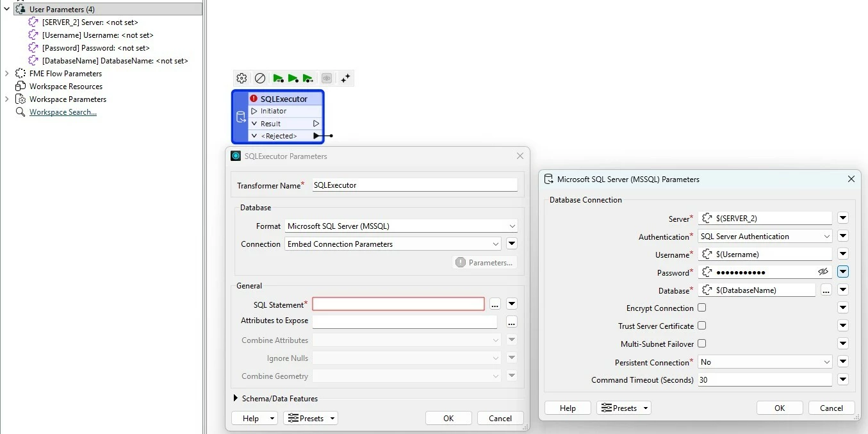Click the Initiator input port triangle
This screenshot has height=434, width=868.
coord(254,111)
